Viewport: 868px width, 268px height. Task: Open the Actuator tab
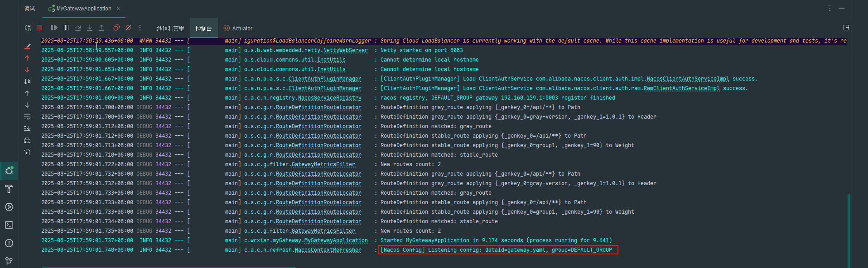click(x=238, y=29)
